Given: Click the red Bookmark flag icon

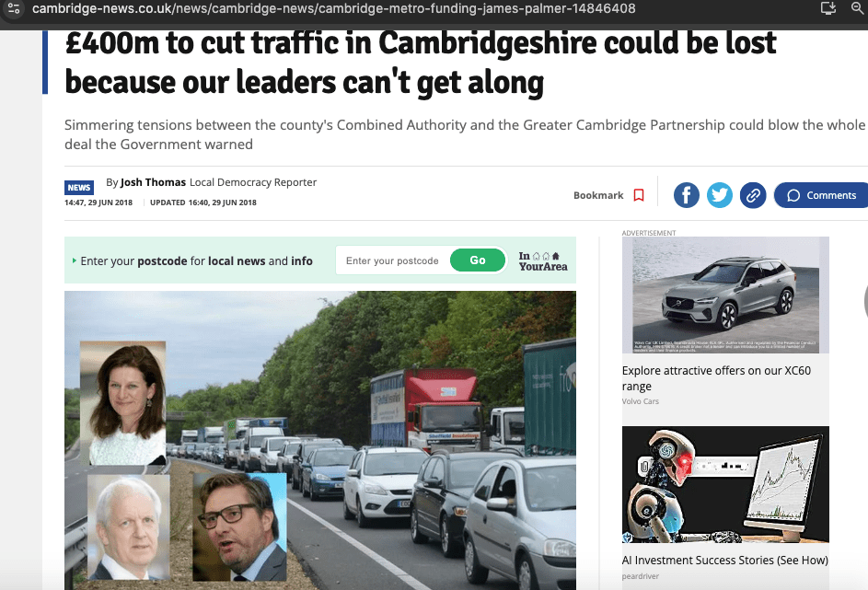Looking at the screenshot, I should (x=639, y=195).
